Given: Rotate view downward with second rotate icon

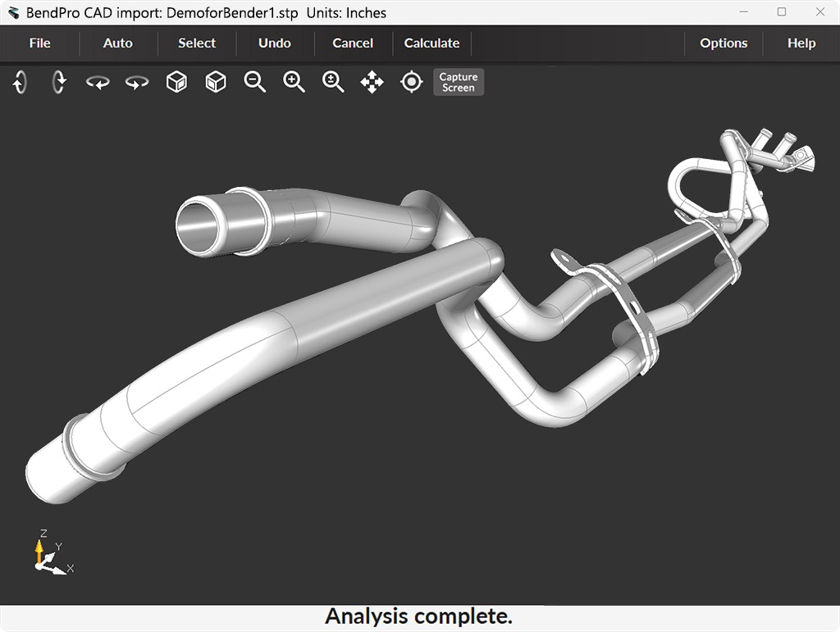Looking at the screenshot, I should pyautogui.click(x=59, y=82).
